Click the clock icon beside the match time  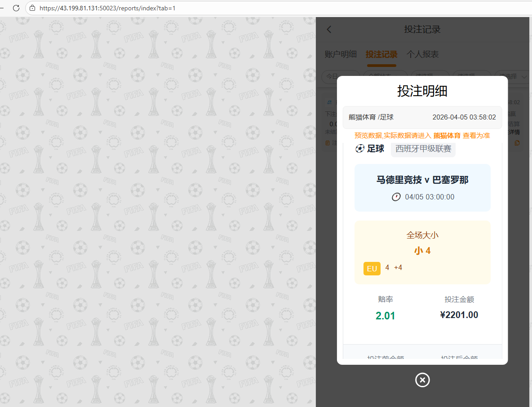[396, 197]
